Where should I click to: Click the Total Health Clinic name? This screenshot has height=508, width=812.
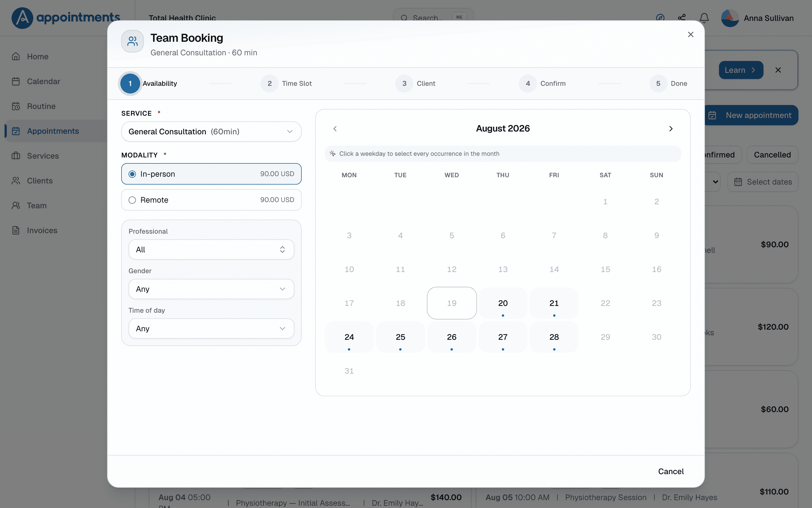182,18
